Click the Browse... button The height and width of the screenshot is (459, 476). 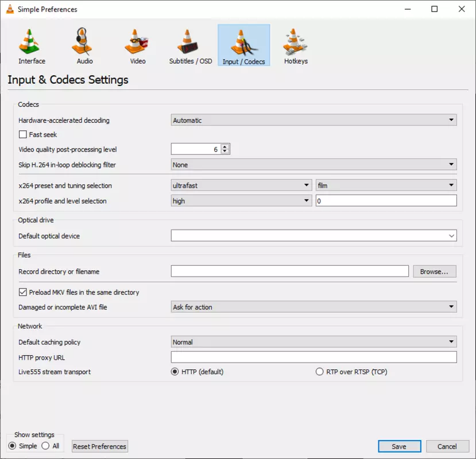click(434, 271)
